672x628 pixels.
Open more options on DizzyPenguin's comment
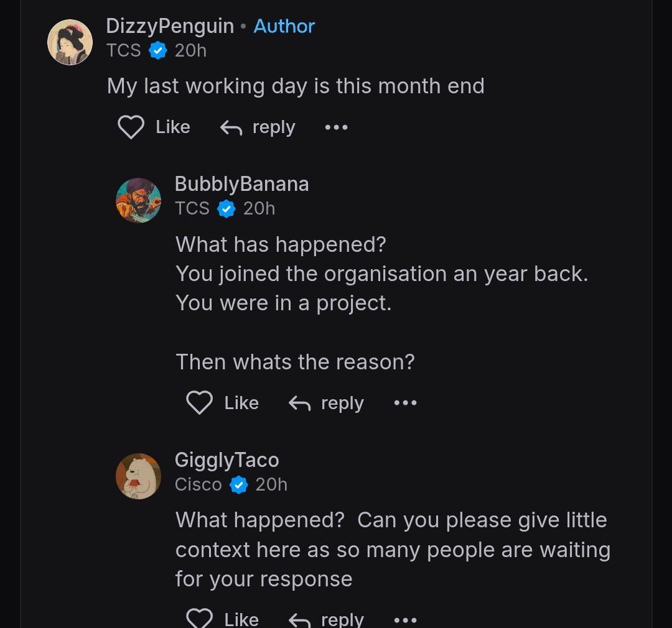pos(337,127)
